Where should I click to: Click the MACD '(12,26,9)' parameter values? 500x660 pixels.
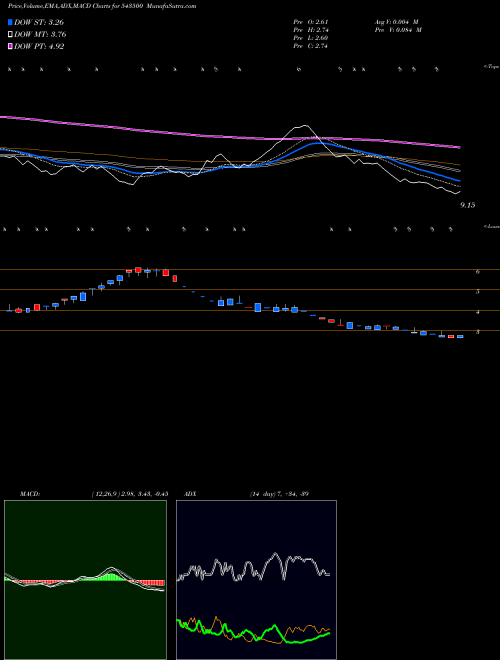click(130, 494)
